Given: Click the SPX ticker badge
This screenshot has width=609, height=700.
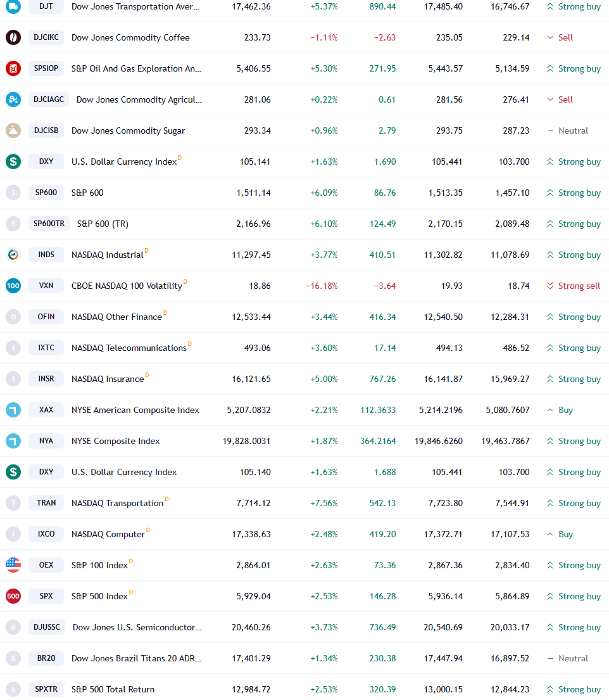Looking at the screenshot, I should click(x=46, y=596).
